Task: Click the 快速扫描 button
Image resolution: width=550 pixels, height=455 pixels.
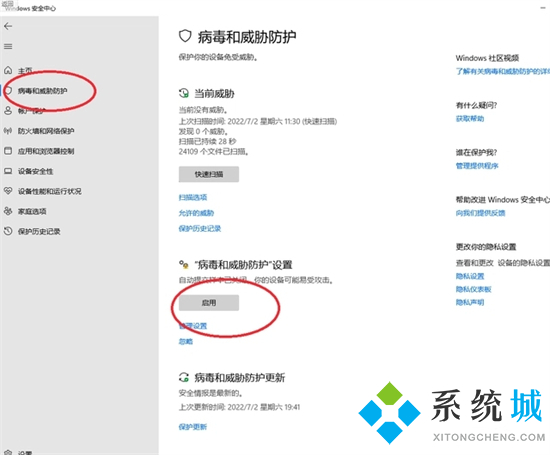Action: [209, 174]
